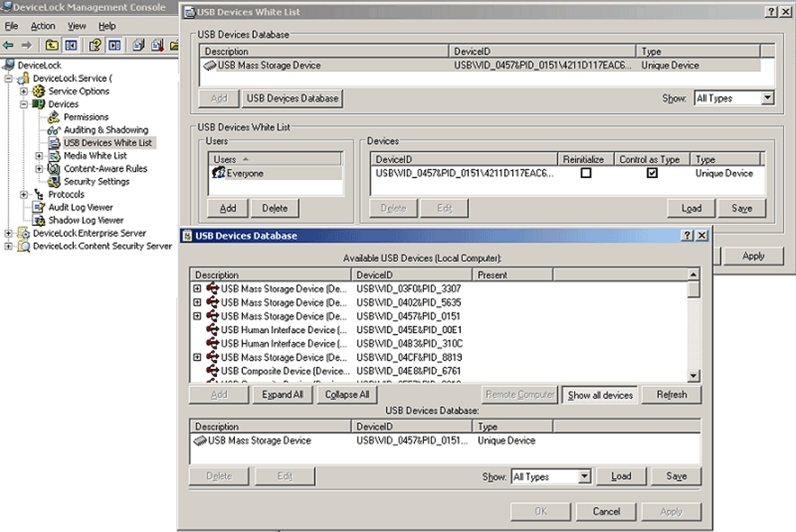
Task: Click the toolbar computer icon with the red dot
Action: tap(158, 45)
